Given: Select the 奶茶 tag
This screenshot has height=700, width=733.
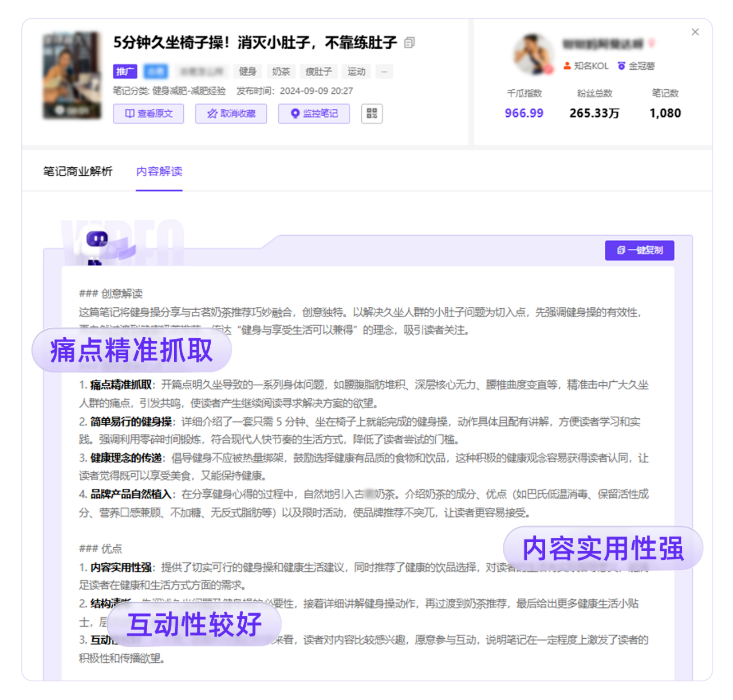Looking at the screenshot, I should click(x=281, y=72).
